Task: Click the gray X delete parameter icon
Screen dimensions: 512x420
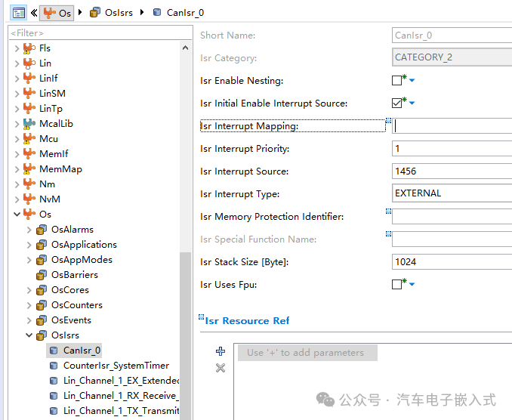Action: click(x=221, y=368)
